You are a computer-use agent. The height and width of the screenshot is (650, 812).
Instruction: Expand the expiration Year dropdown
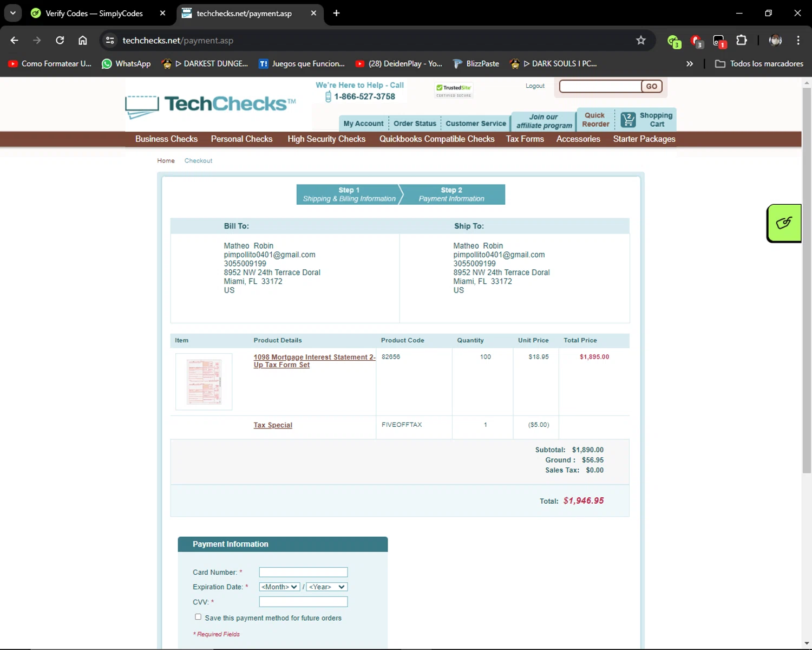coord(326,587)
